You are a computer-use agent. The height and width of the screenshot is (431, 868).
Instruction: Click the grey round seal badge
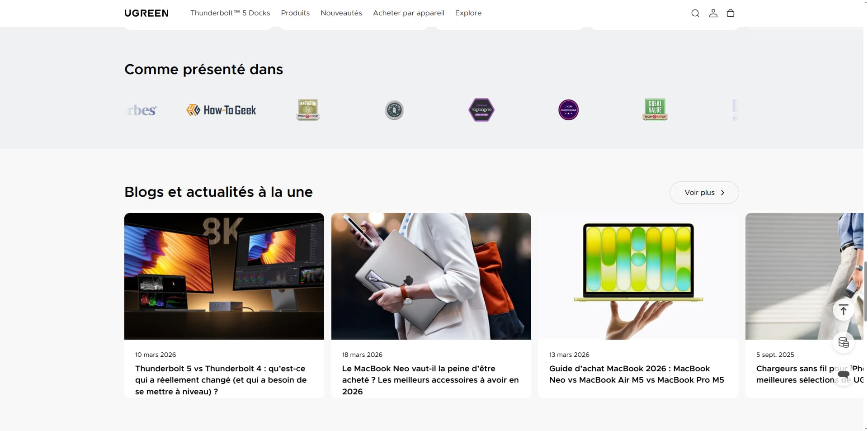click(394, 110)
